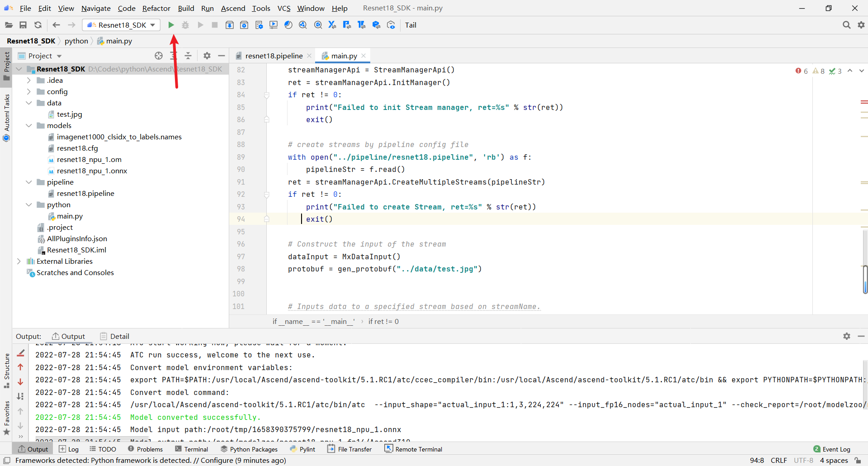The image size is (868, 466).
Task: Hide the Project panel with minus icon
Action: 222,56
